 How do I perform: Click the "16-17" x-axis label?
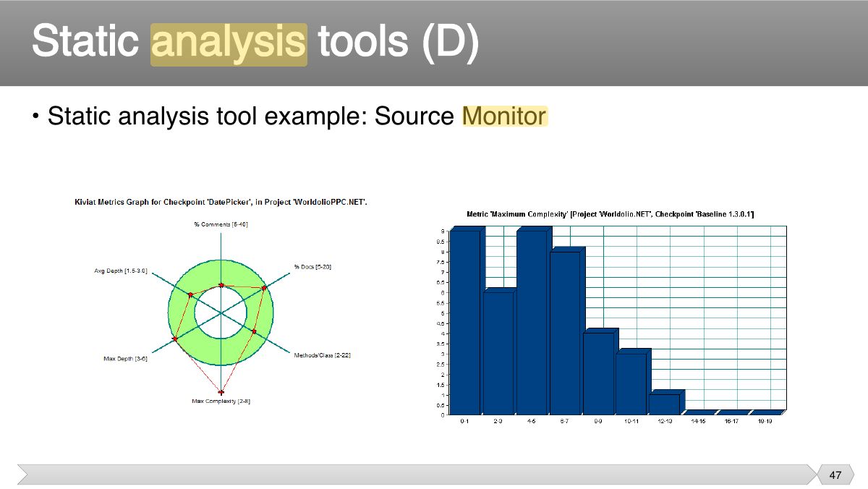[x=731, y=421]
